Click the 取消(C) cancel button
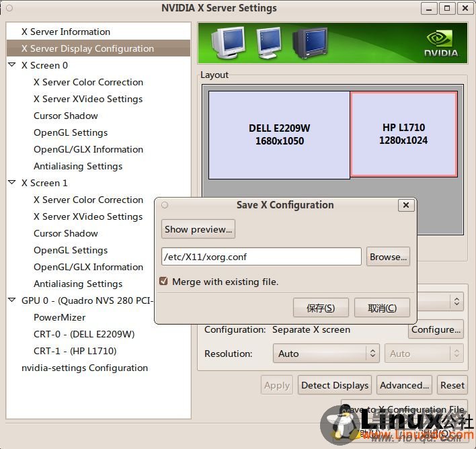 pyautogui.click(x=382, y=308)
